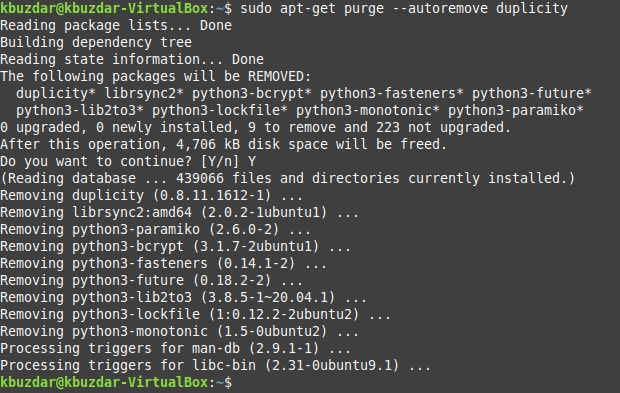This screenshot has width=620, height=393.
Task: Click 'Processing triggers for man-db' line
Action: (176, 348)
